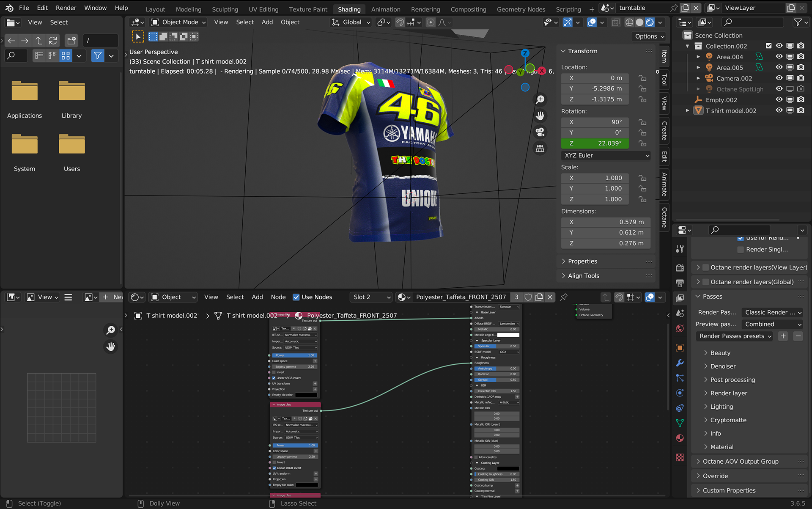This screenshot has width=812, height=509.
Task: Switch to the Animation workspace tab
Action: (386, 9)
